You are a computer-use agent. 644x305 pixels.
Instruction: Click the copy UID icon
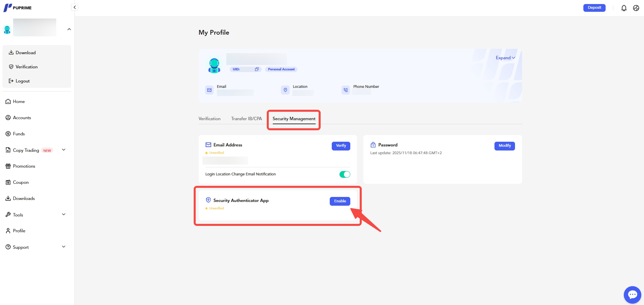(257, 69)
